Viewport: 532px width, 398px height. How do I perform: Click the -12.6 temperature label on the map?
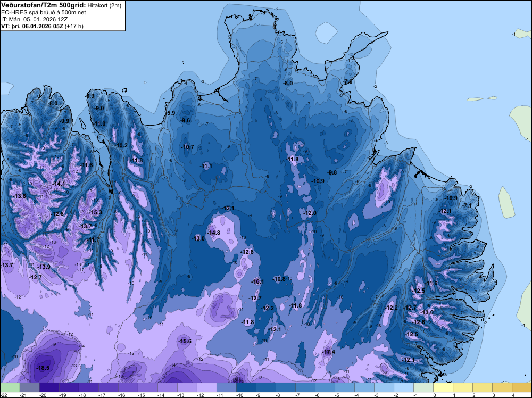click(418, 322)
